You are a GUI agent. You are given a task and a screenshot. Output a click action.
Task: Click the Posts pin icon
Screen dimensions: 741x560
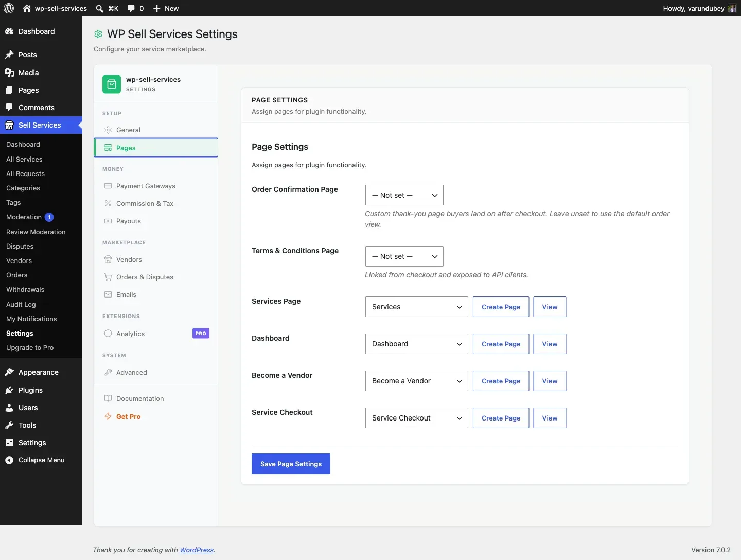point(9,55)
